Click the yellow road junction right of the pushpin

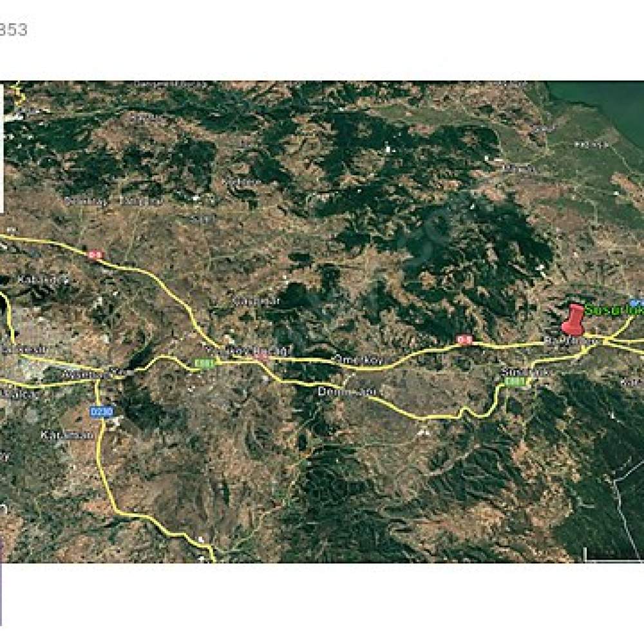[x=607, y=339]
